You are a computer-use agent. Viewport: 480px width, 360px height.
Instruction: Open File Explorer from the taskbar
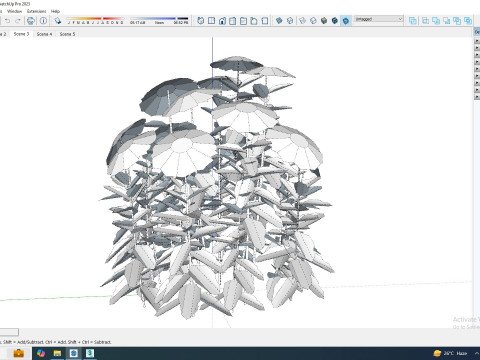(57, 353)
